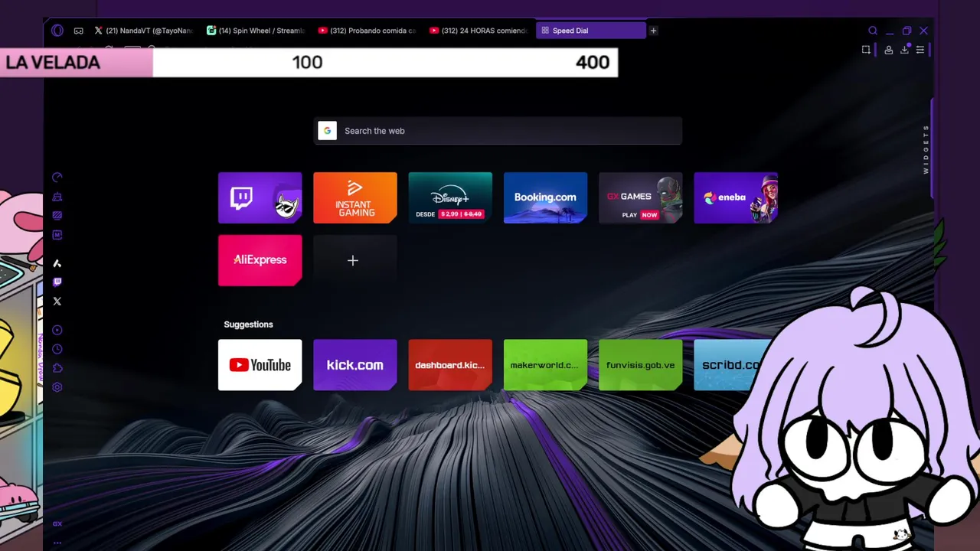Screen dimensions: 980x551
Task: Open the Disney+ speed dial tile
Action: 450,197
